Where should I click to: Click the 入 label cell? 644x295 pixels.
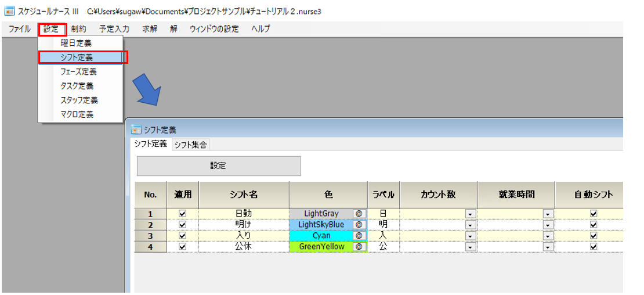click(x=383, y=236)
